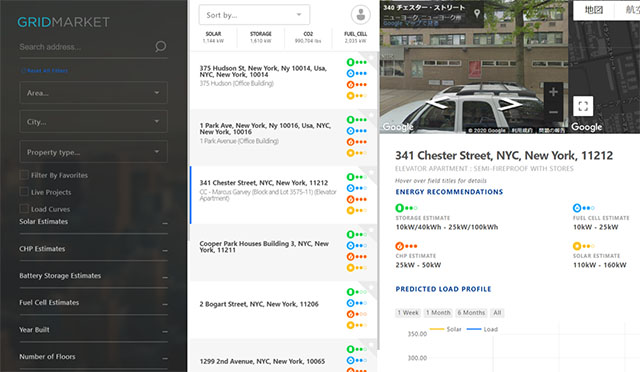Image resolution: width=640 pixels, height=372 pixels.
Task: Open the Property type dropdown
Action: pyautogui.click(x=93, y=152)
